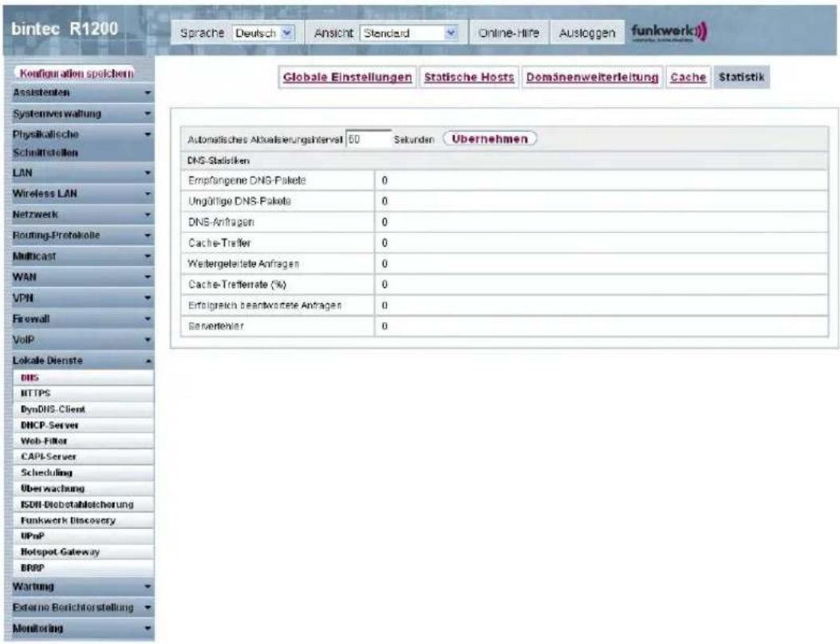This screenshot has height=644, width=840.
Task: Open the Ansicht view dropdown
Action: [x=410, y=34]
